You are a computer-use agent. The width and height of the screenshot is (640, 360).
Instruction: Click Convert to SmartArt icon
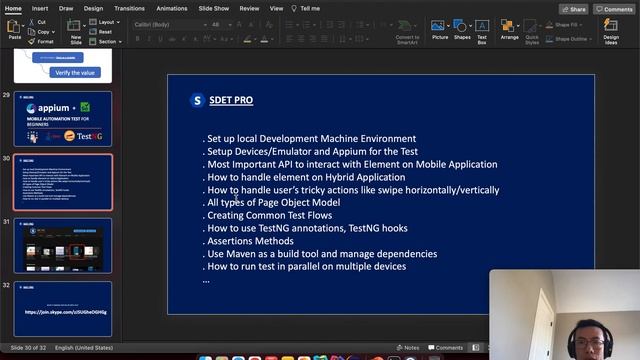pyautogui.click(x=405, y=26)
